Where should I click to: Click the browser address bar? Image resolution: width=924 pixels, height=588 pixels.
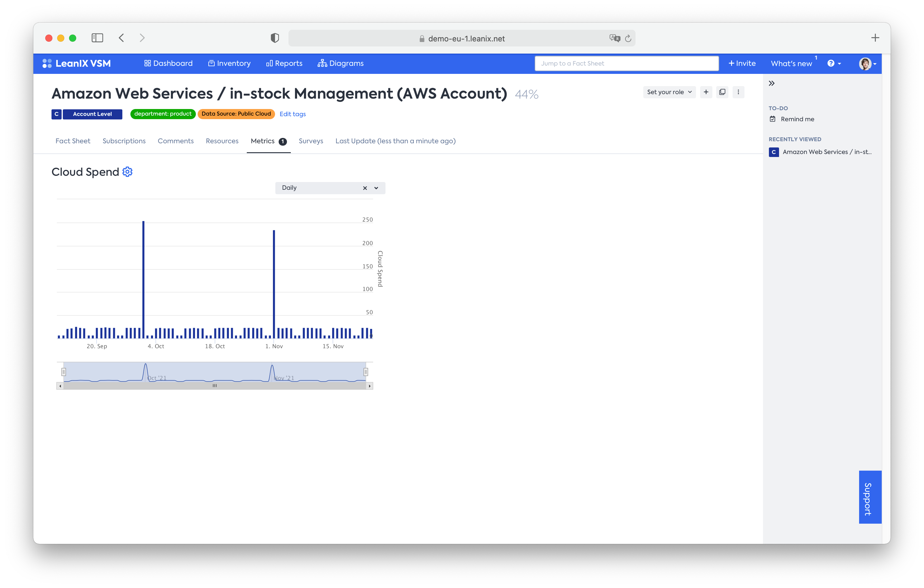pyautogui.click(x=462, y=38)
